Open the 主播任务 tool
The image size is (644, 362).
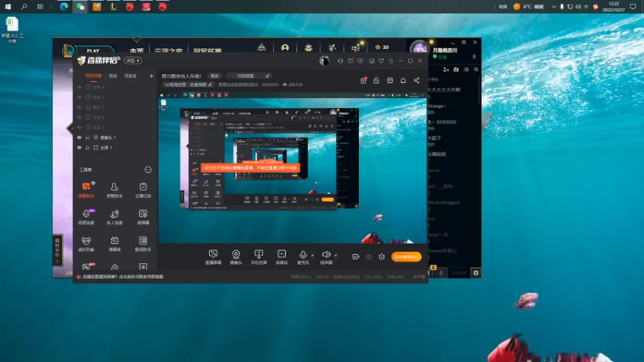click(x=143, y=190)
